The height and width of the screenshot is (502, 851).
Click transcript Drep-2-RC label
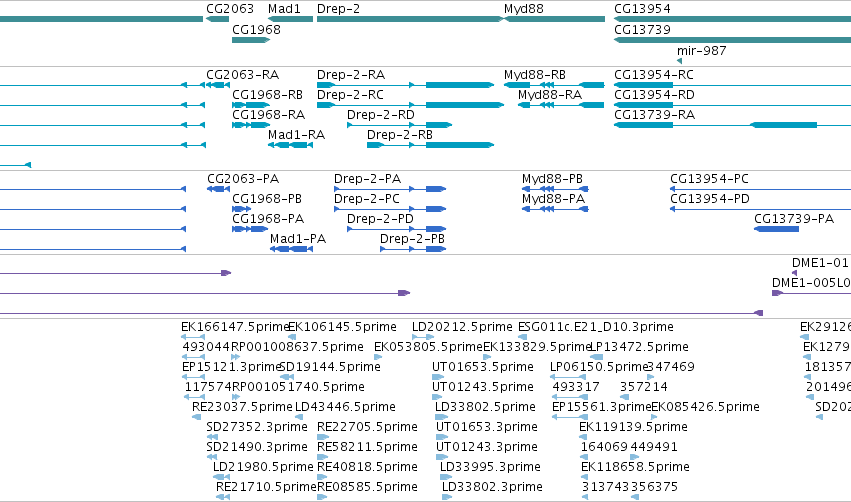[350, 94]
